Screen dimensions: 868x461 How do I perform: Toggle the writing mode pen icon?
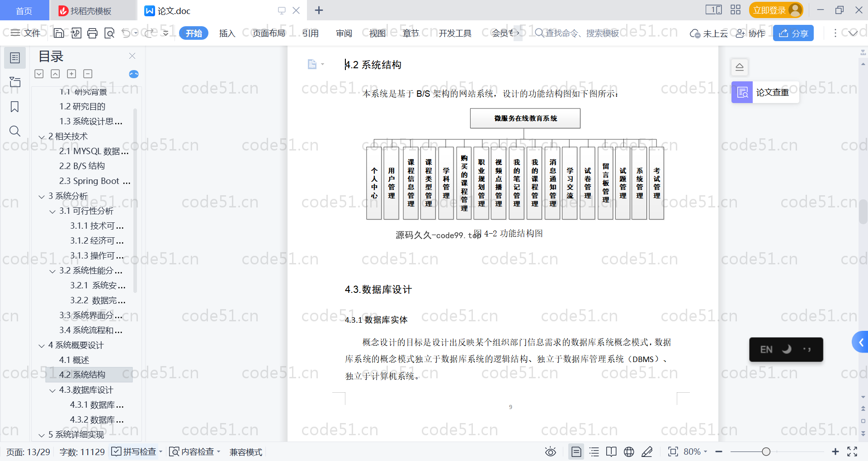(x=647, y=452)
